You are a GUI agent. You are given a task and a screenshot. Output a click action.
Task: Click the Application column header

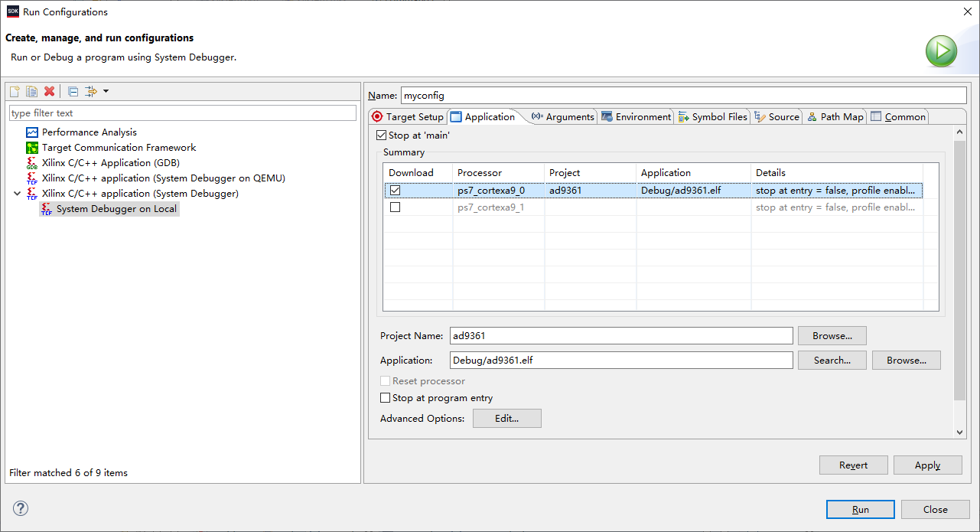click(694, 173)
